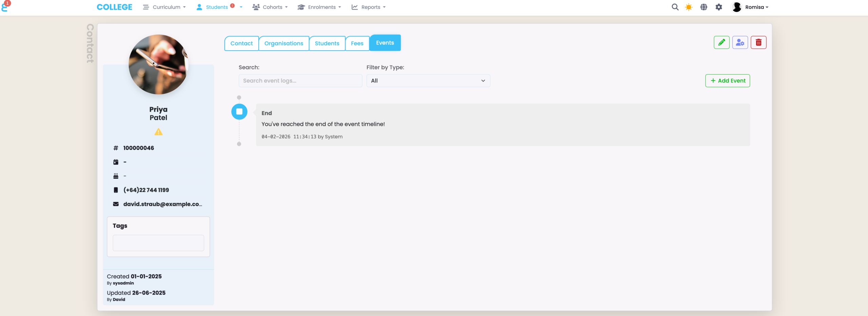Open the search magnifier in navbar
This screenshot has width=868, height=316.
[675, 7]
